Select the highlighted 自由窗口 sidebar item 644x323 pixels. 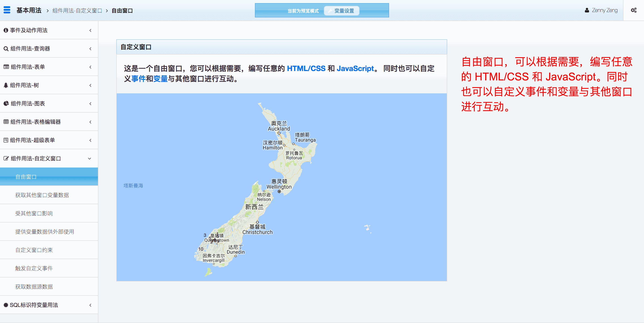pos(26,177)
